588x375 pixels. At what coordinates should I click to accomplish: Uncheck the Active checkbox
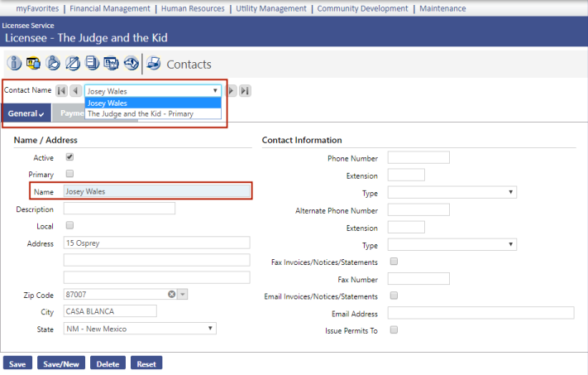[69, 157]
